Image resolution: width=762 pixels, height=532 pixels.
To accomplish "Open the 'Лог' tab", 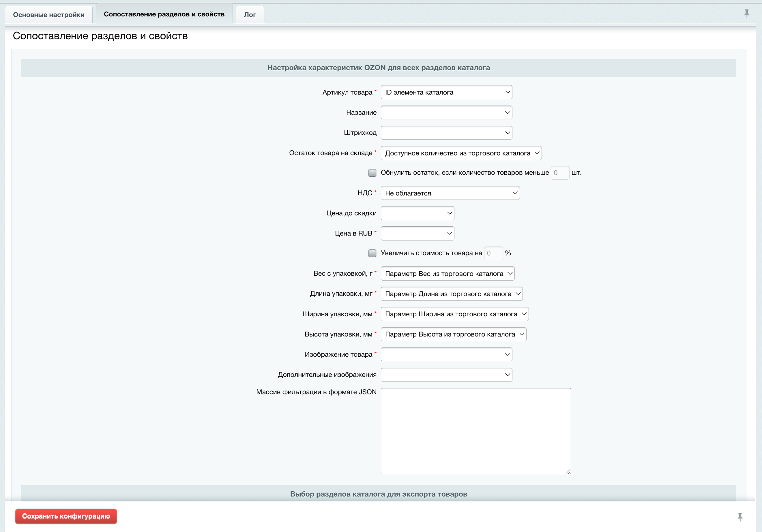I will pos(250,15).
